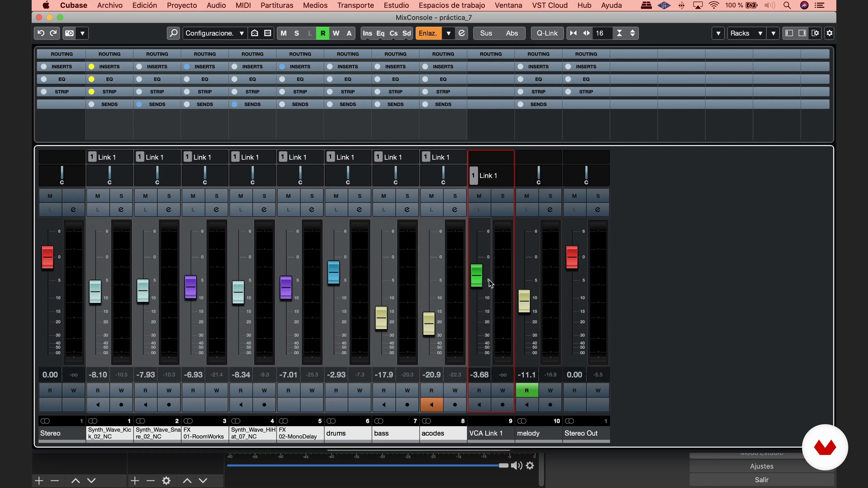Image resolution: width=868 pixels, height=488 pixels.
Task: Mute the drums channel
Action: tap(336, 196)
